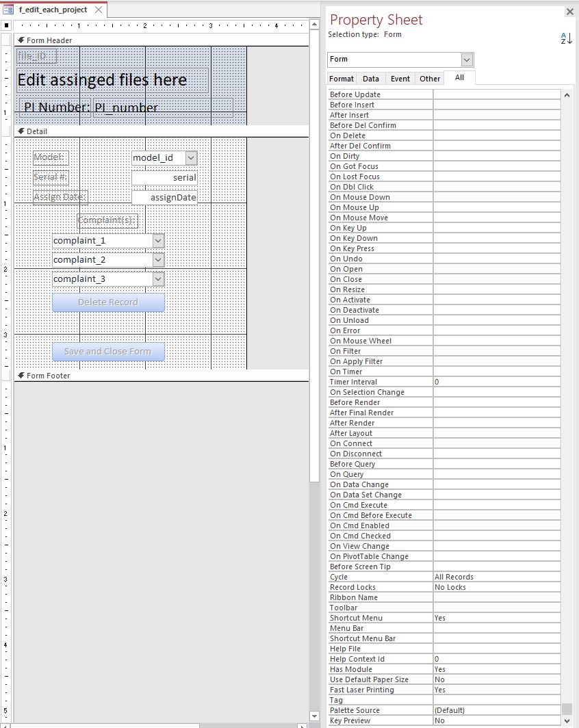This screenshot has height=728, width=579.
Task: Click the On Dirty property label
Action: pos(344,157)
